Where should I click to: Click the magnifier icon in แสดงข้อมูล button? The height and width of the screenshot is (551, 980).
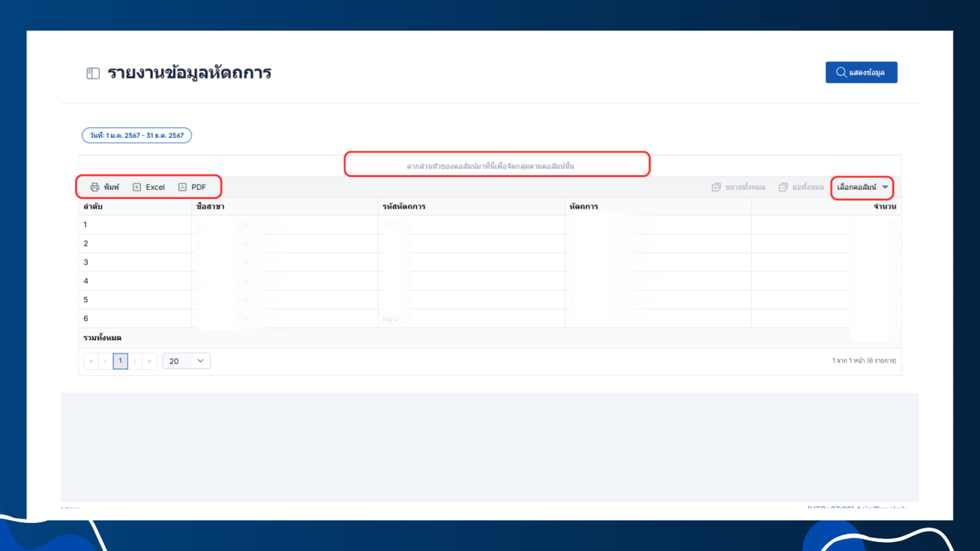coord(841,72)
